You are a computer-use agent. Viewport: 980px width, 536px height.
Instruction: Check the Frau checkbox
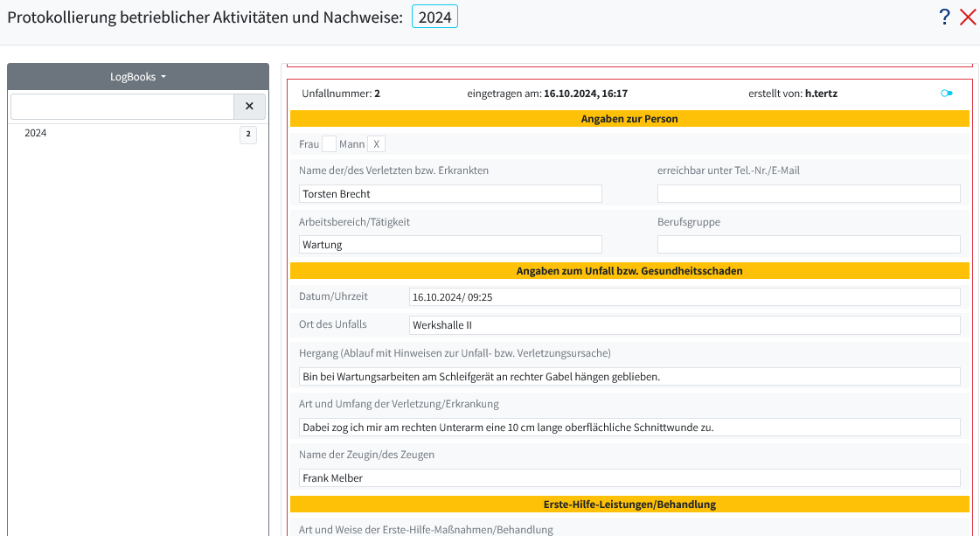330,143
